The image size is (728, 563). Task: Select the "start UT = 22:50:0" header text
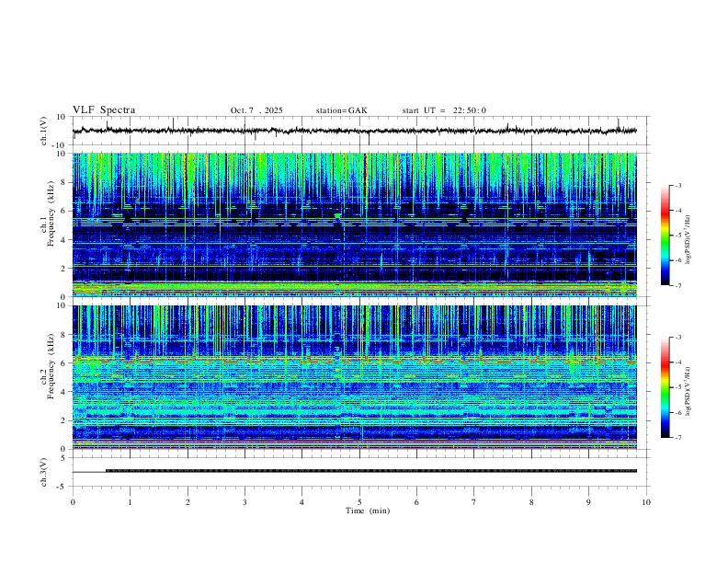tap(444, 110)
